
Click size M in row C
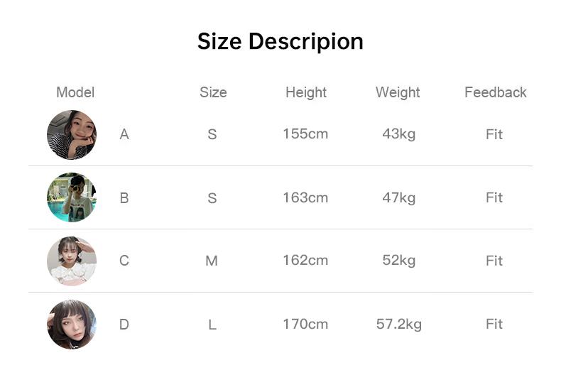point(212,261)
